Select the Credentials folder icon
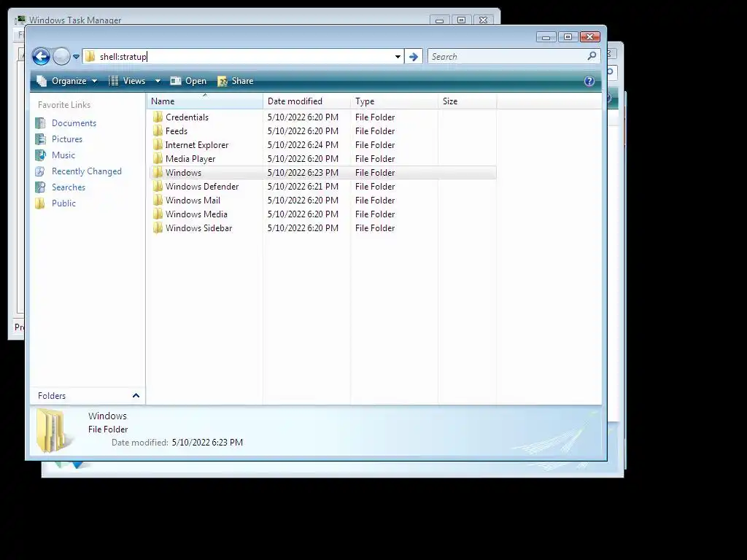The image size is (747, 560). (158, 117)
